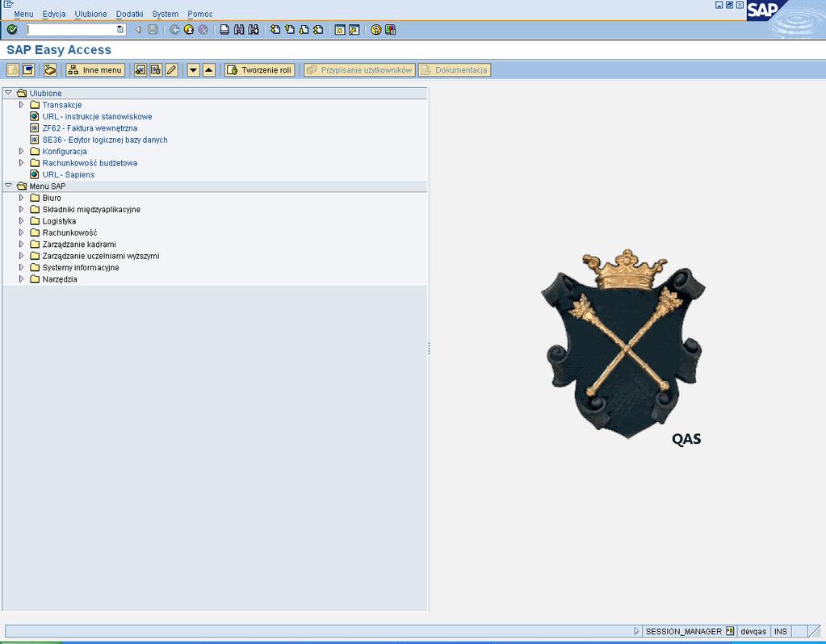Click the Find binoculars icon
This screenshot has height=644, width=826.
point(239,30)
